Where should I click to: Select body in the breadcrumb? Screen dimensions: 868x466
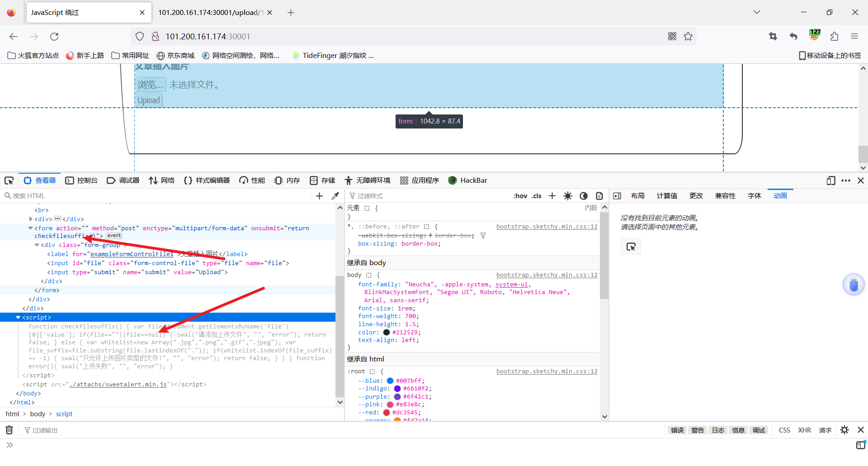pos(38,414)
